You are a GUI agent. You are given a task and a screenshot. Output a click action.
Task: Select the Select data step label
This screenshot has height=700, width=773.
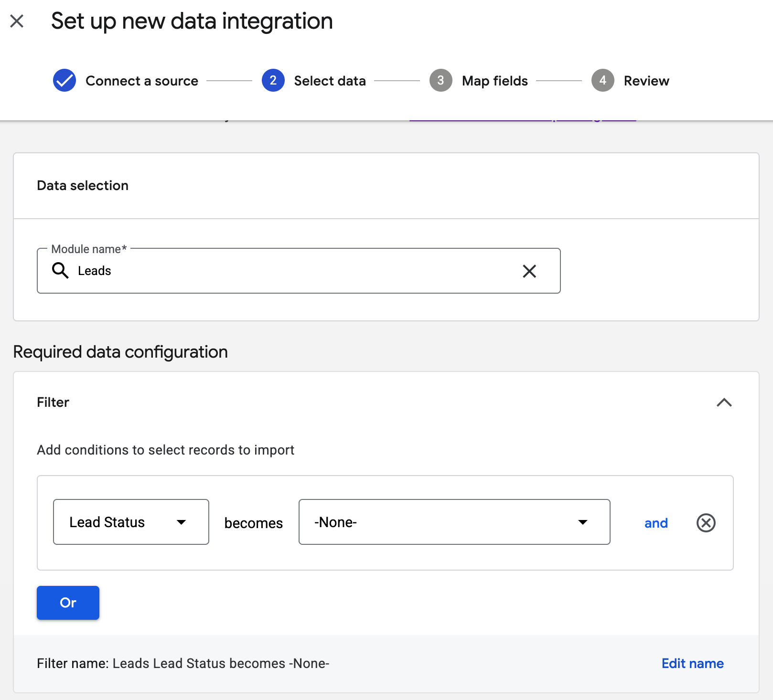click(x=330, y=81)
